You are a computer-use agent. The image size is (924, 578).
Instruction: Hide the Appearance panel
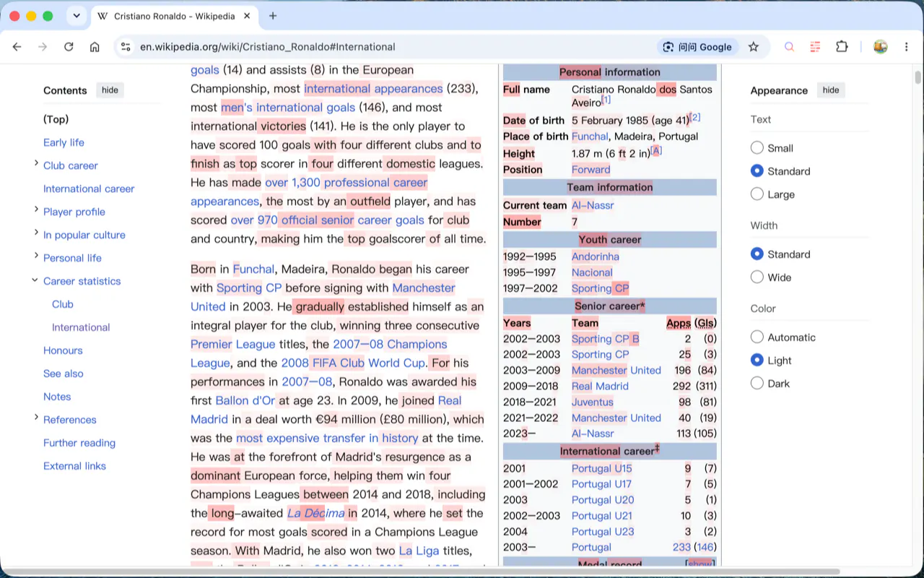click(831, 90)
